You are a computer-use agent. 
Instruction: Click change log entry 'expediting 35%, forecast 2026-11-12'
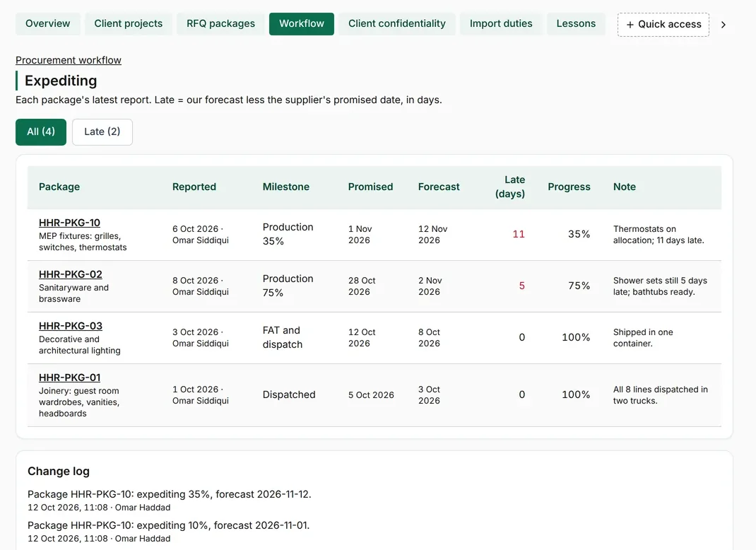click(170, 495)
